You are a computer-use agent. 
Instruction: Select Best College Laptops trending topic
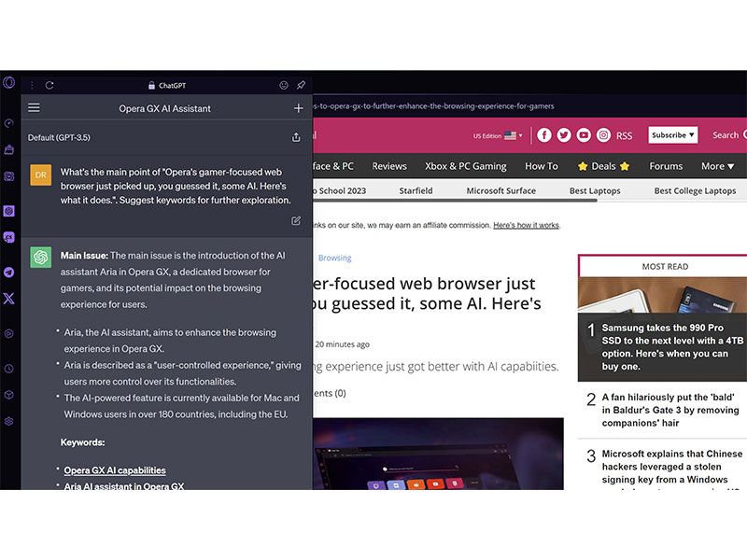point(695,190)
